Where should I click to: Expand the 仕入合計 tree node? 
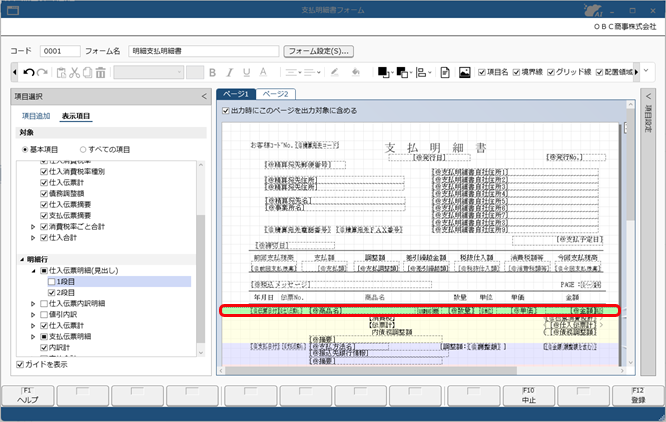(x=33, y=238)
